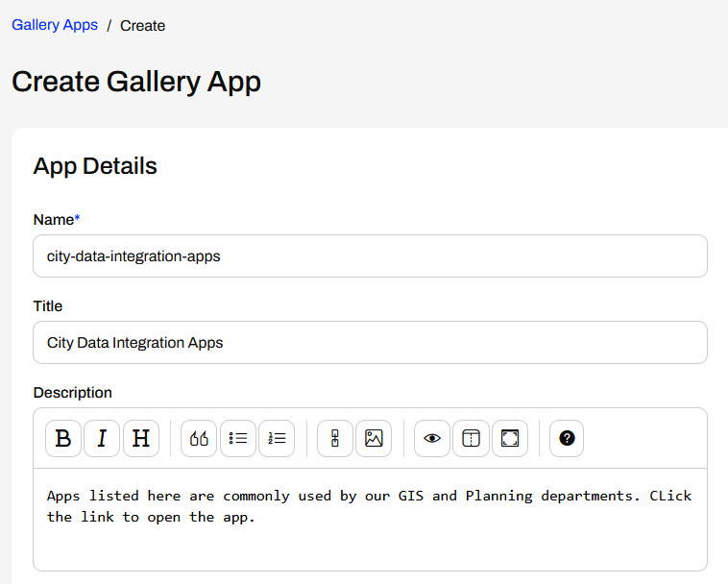Toggle side-by-side editor view
This screenshot has height=584, width=728.
(x=471, y=439)
